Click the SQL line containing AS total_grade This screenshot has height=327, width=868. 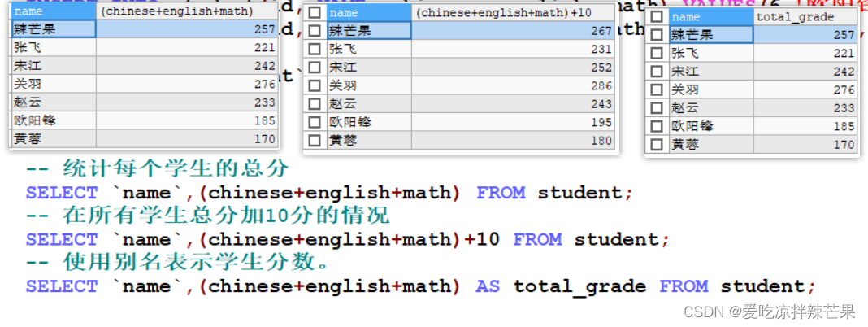click(421, 286)
